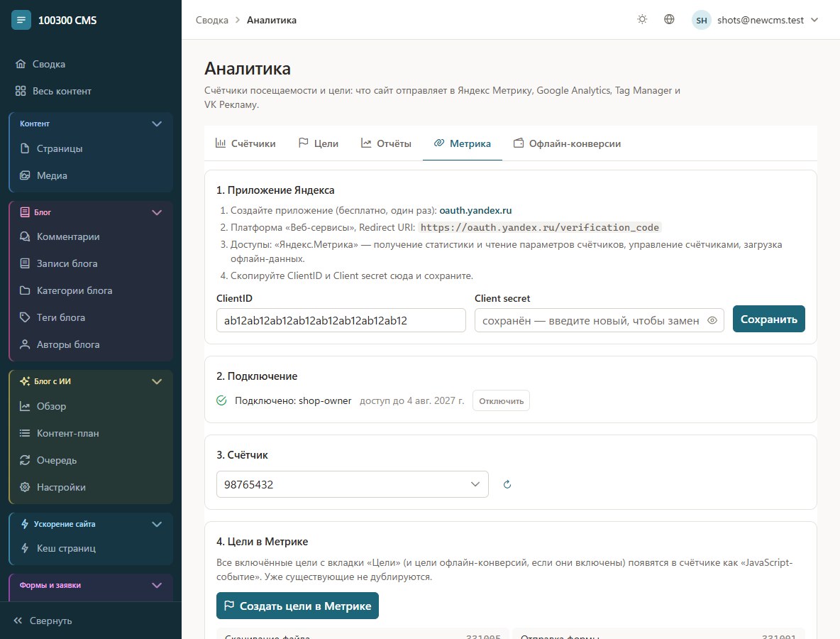Collapse the Блог с ИИ section chevron

pos(156,382)
